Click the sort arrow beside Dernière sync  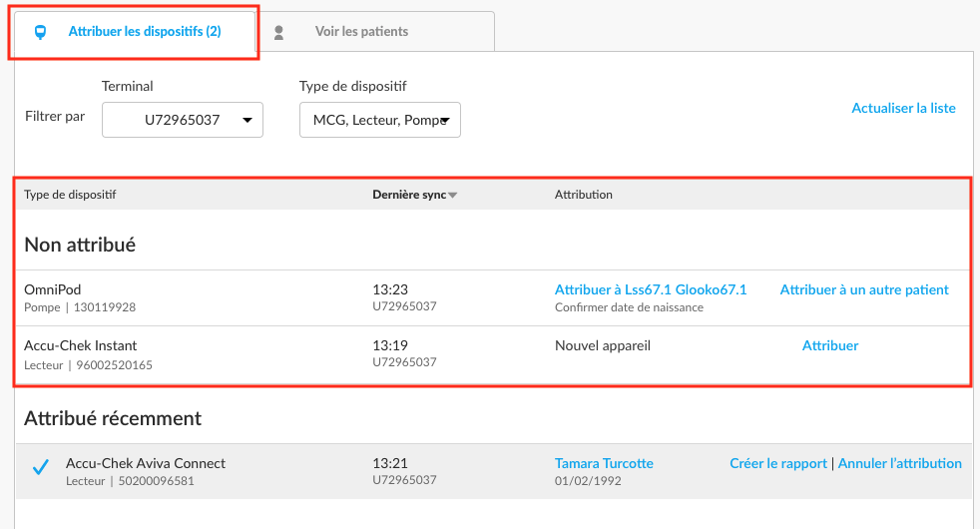click(452, 195)
